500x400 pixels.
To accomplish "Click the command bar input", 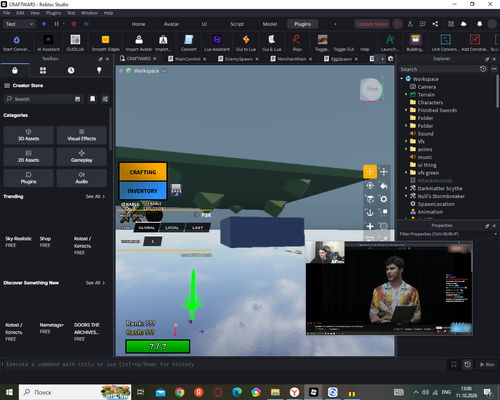I will (224, 364).
